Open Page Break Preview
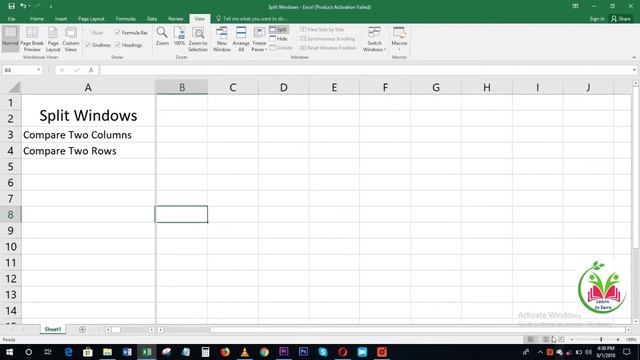The height and width of the screenshot is (360, 640). point(32,39)
